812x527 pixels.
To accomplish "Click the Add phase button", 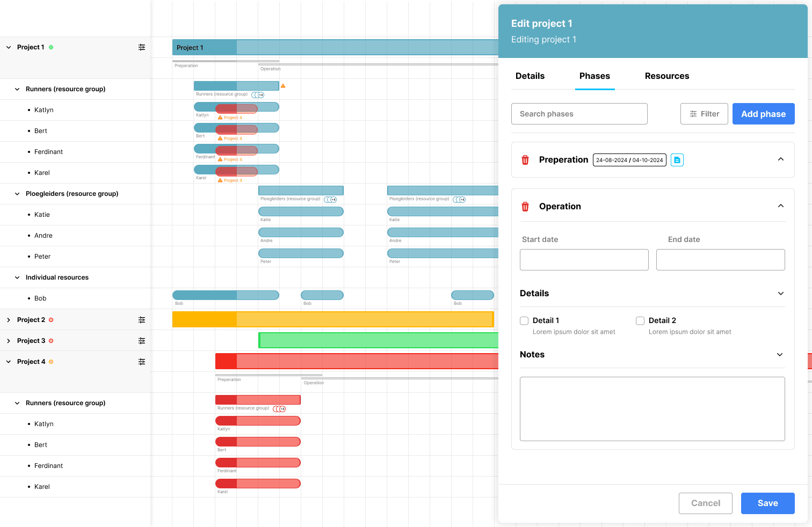I will 763,114.
